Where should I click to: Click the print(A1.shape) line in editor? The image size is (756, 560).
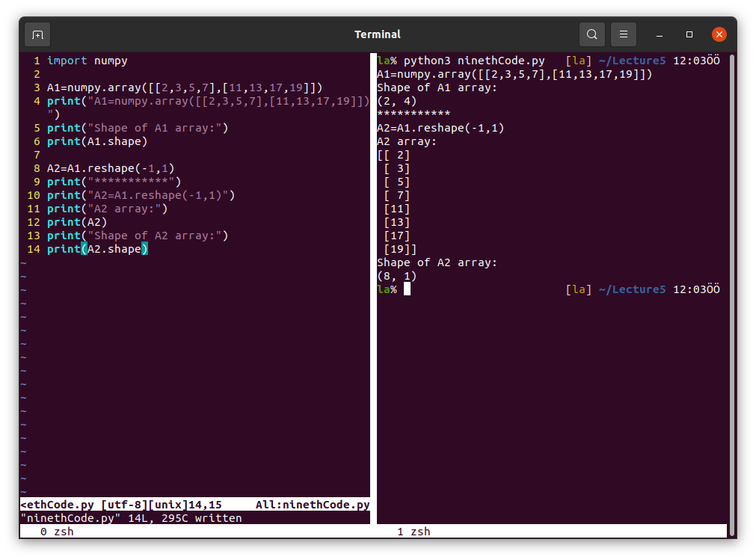[x=97, y=141]
